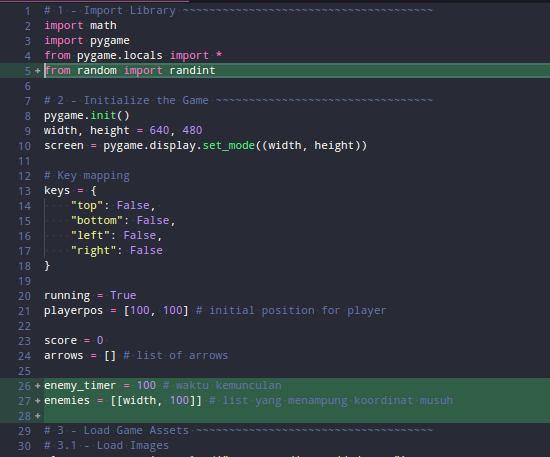
Task: Click the 'score' variable on line 23
Action: point(60,341)
